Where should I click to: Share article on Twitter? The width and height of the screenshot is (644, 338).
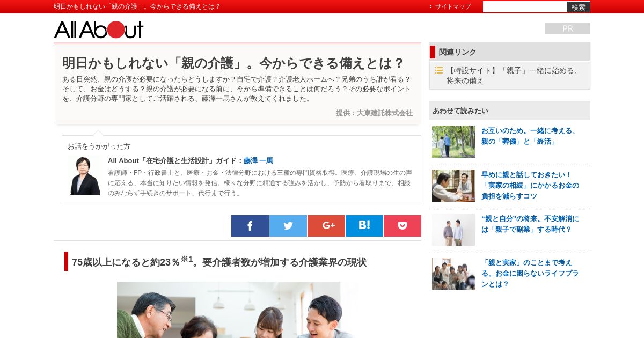tap(288, 226)
